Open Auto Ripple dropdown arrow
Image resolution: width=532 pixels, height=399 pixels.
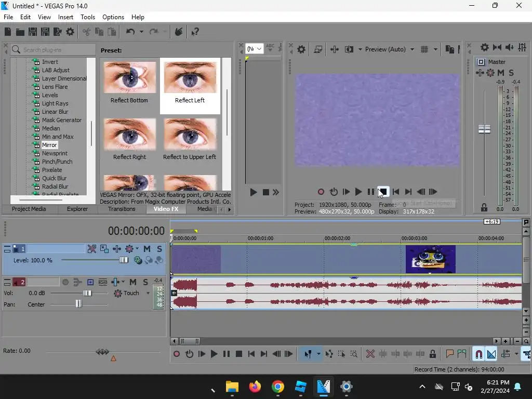click(516, 354)
